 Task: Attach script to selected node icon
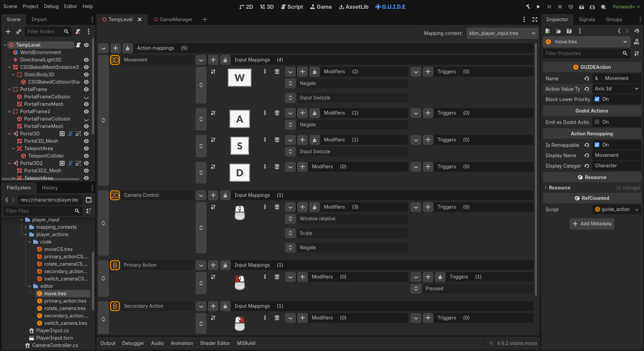(78, 32)
